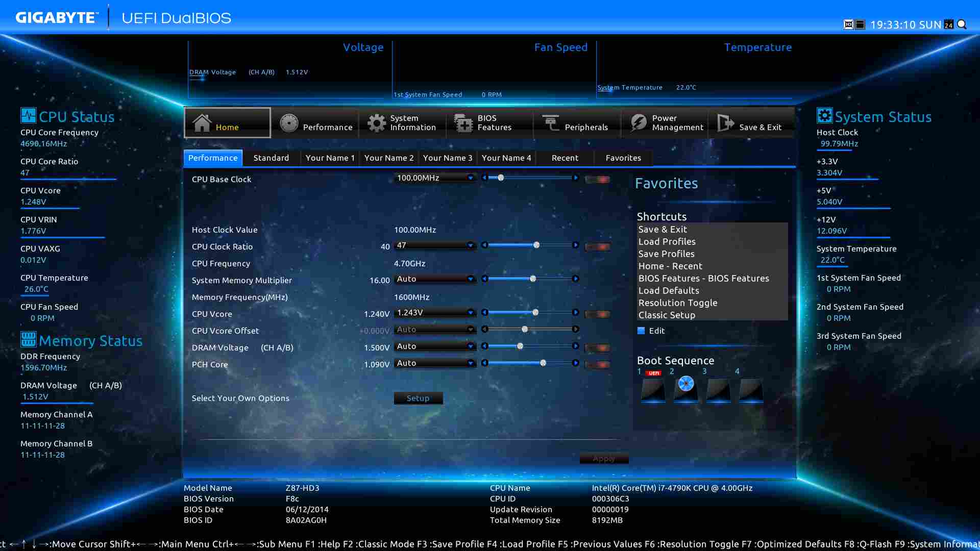Expand the System Memory Multiplier Auto dropdown

pyautogui.click(x=470, y=279)
